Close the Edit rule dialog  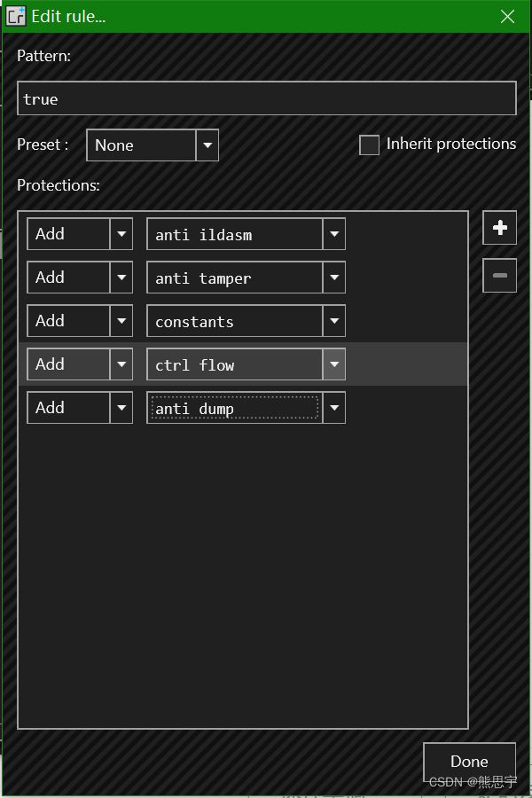tap(507, 16)
